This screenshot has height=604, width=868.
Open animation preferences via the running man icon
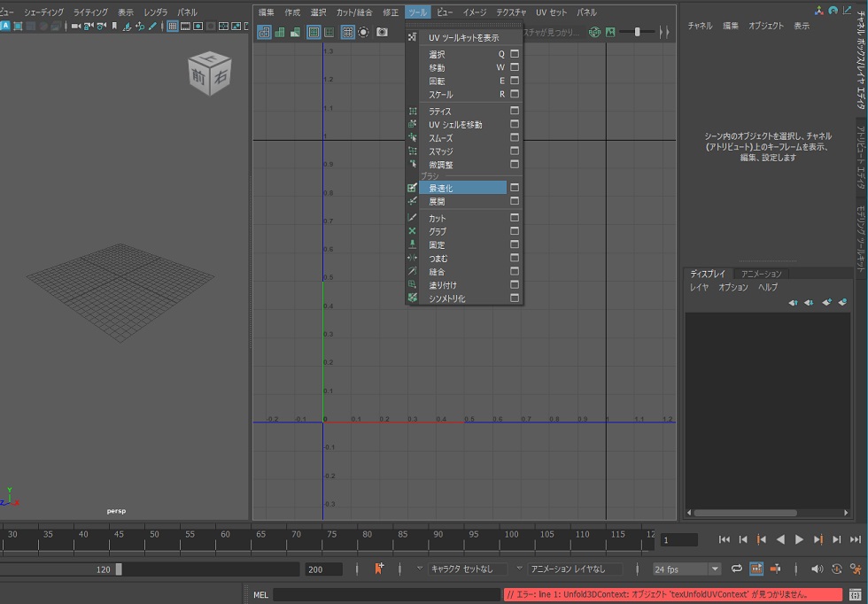click(855, 569)
